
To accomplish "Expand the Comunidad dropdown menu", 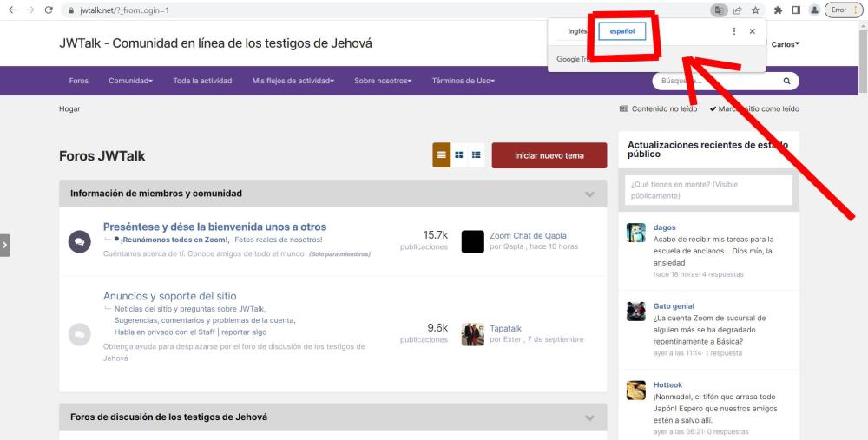I will 130,81.
